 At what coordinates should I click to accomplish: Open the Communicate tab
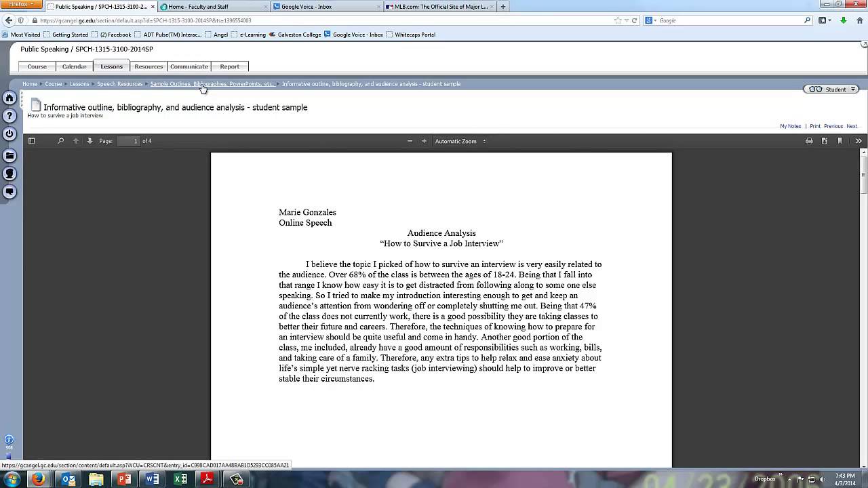click(189, 66)
